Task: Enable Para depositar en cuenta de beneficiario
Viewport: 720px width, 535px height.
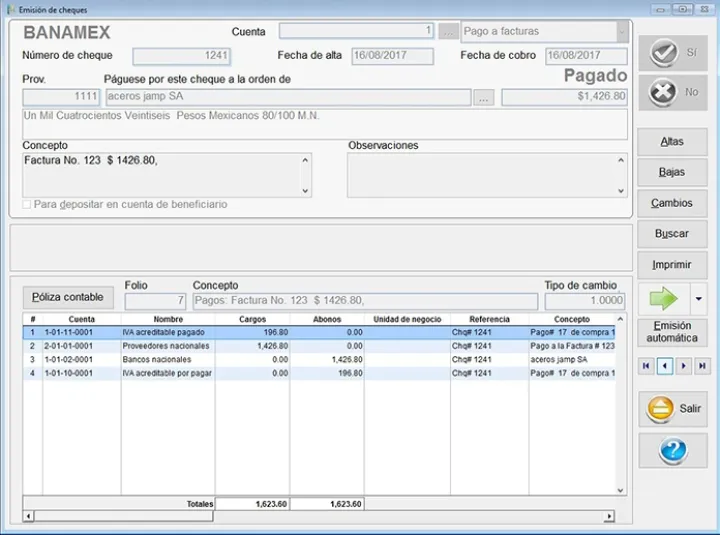Action: tap(27, 205)
